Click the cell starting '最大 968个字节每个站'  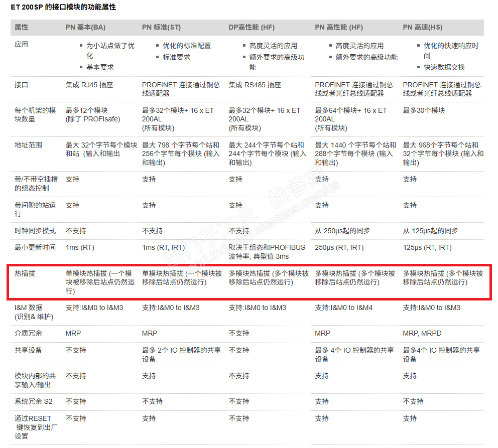[x=443, y=154]
